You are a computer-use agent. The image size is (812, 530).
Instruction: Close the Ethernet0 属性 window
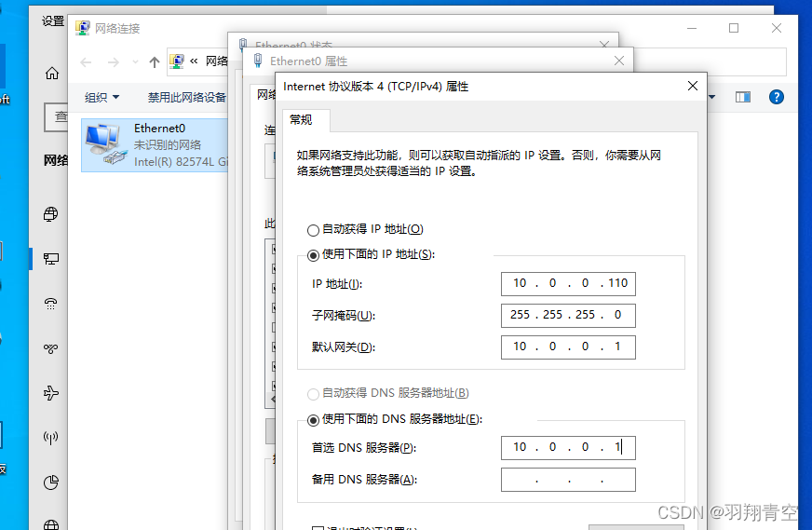pos(619,61)
